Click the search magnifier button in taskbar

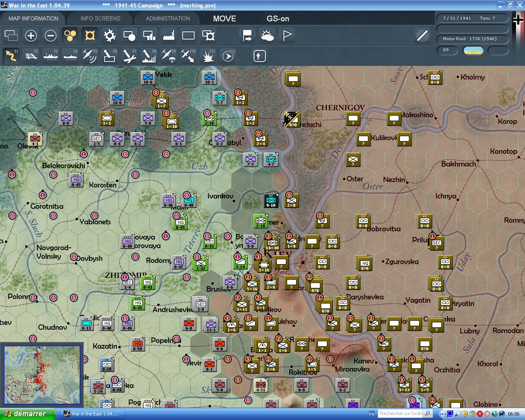pos(428,413)
